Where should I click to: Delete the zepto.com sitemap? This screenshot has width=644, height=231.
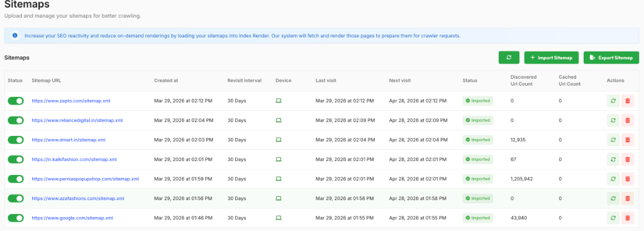click(x=628, y=101)
